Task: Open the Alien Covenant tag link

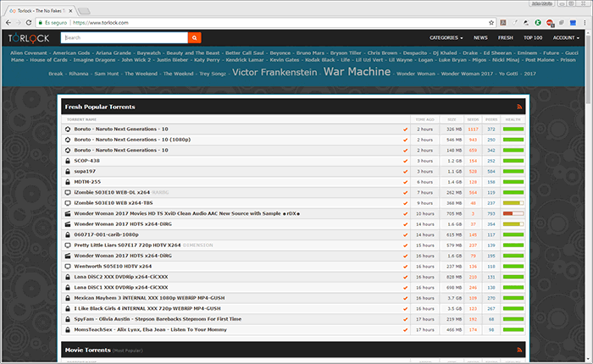Action: (29, 53)
